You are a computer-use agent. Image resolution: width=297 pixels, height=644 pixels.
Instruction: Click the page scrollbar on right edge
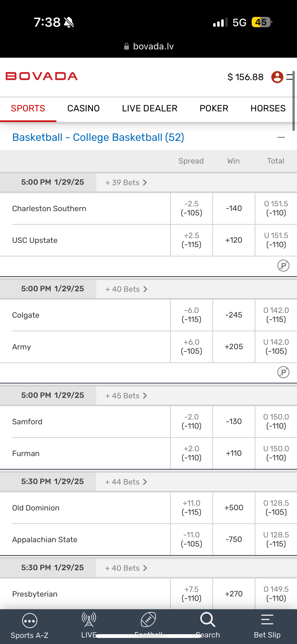(293, 101)
